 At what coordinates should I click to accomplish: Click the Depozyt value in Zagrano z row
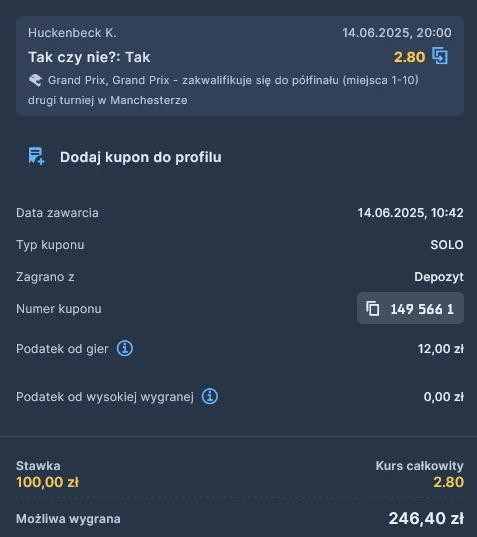click(x=439, y=277)
